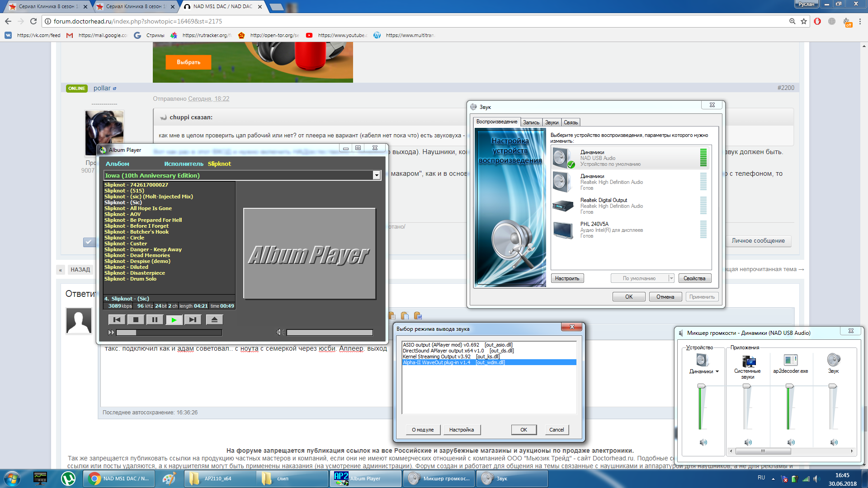Image resolution: width=868 pixels, height=488 pixels.
Task: Click О модуле button
Action: [x=423, y=430]
